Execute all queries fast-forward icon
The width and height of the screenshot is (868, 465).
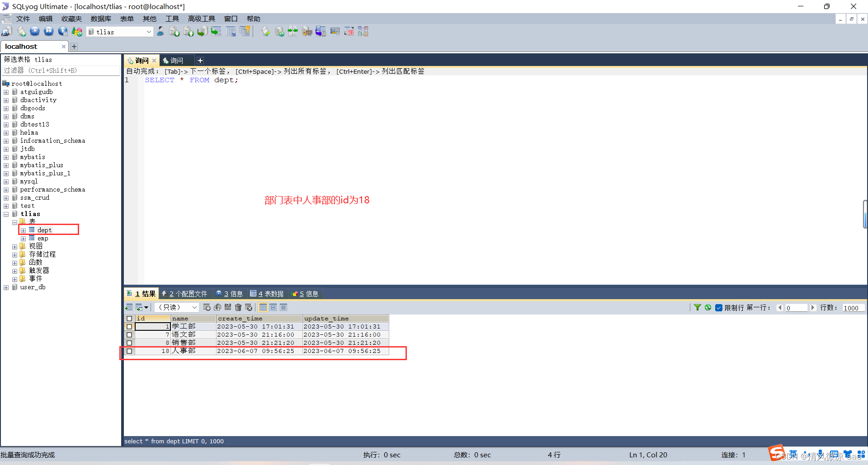click(49, 32)
